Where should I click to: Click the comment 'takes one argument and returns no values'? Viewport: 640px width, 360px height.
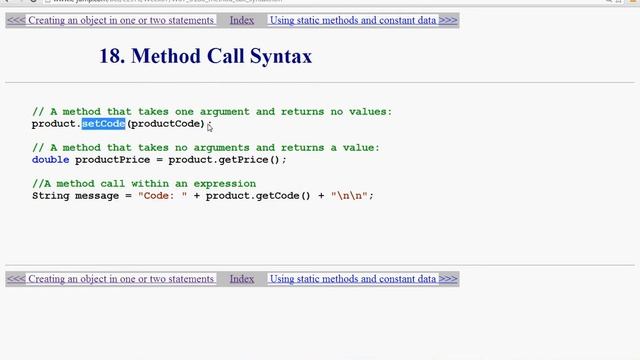tap(264, 111)
